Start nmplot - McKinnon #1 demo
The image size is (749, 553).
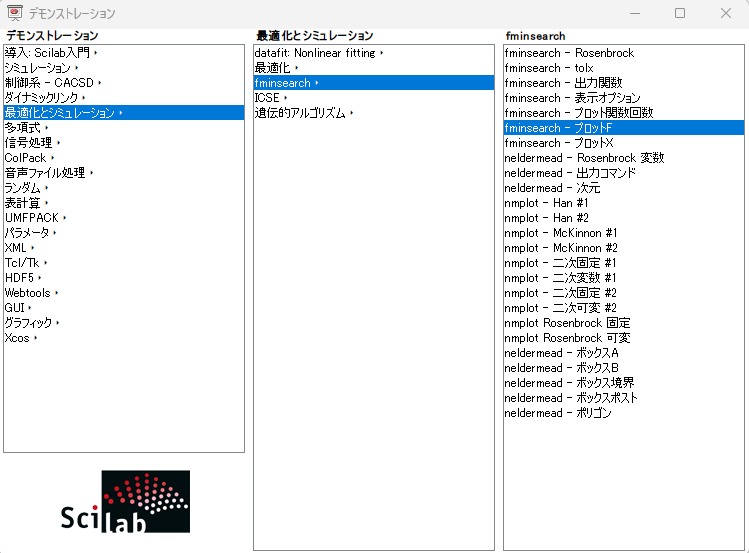[561, 233]
